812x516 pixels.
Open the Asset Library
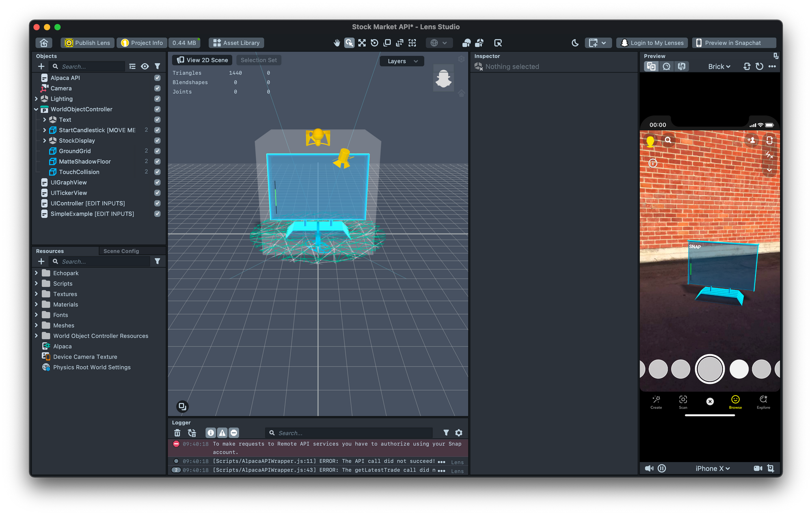pyautogui.click(x=236, y=43)
